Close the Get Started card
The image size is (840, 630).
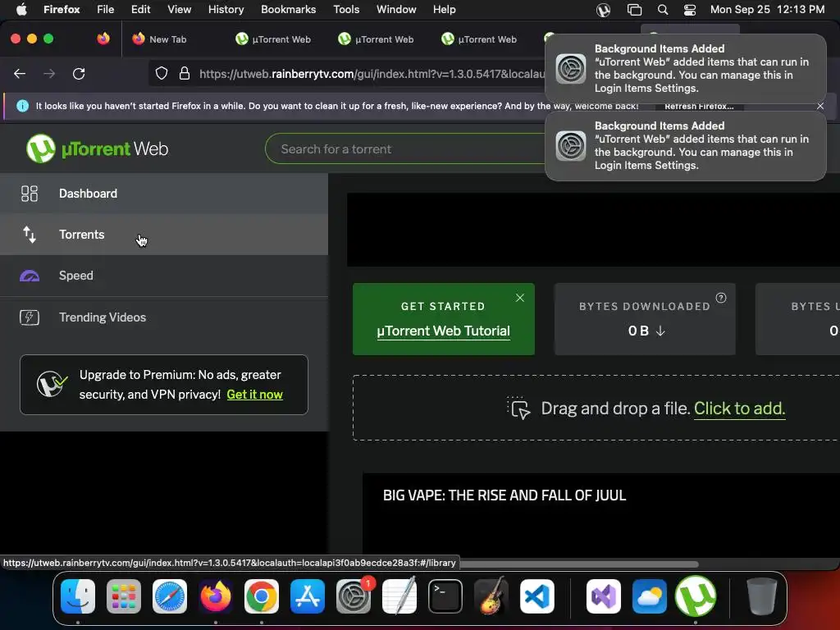pos(519,298)
